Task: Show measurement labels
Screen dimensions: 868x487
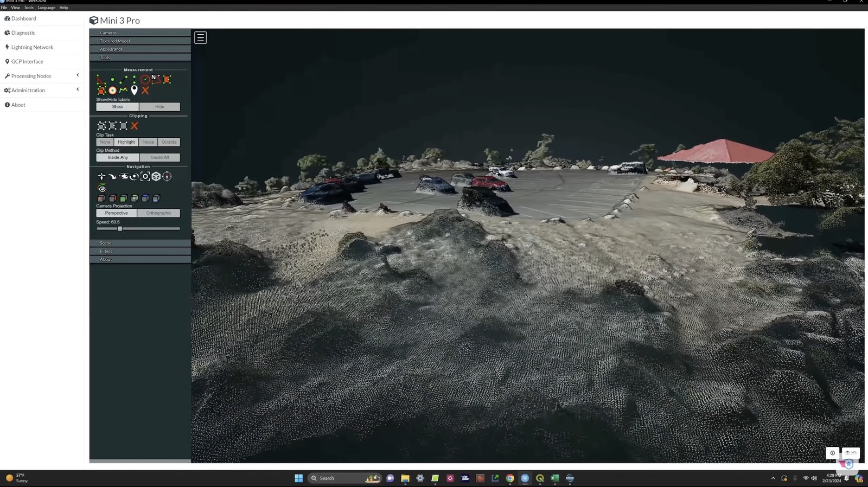Action: (x=118, y=107)
